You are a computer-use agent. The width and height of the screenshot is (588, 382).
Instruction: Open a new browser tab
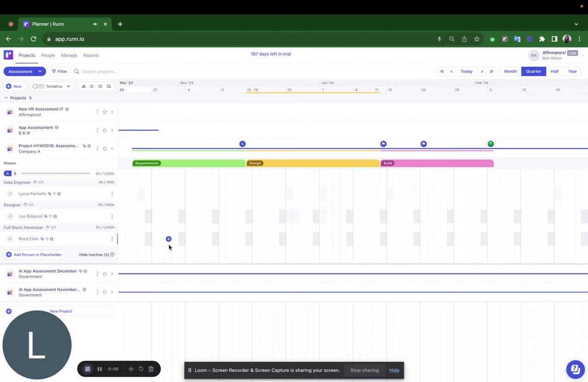click(120, 24)
